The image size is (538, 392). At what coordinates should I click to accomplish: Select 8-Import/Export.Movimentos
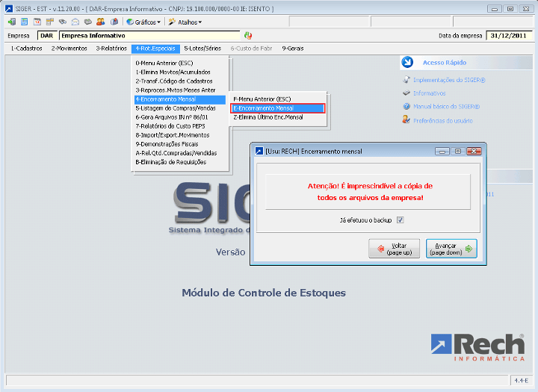tap(180, 135)
